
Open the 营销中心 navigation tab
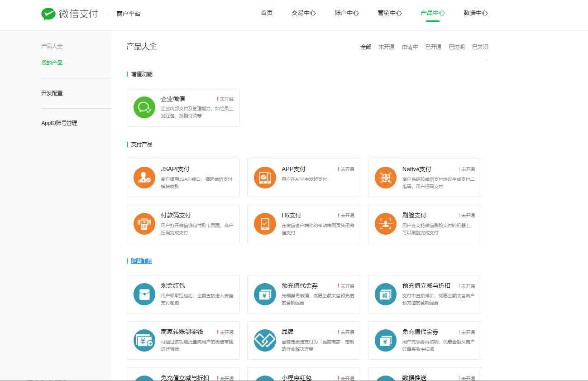coord(390,13)
